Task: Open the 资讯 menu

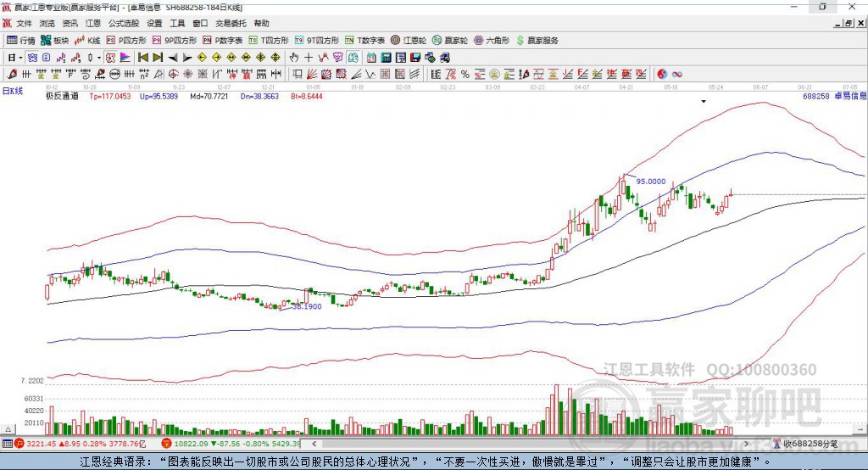Action: tap(70, 23)
